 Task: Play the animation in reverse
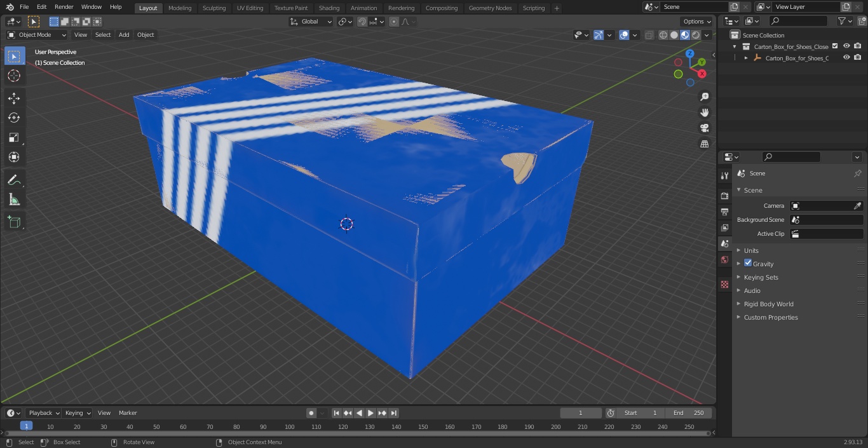[360, 413]
